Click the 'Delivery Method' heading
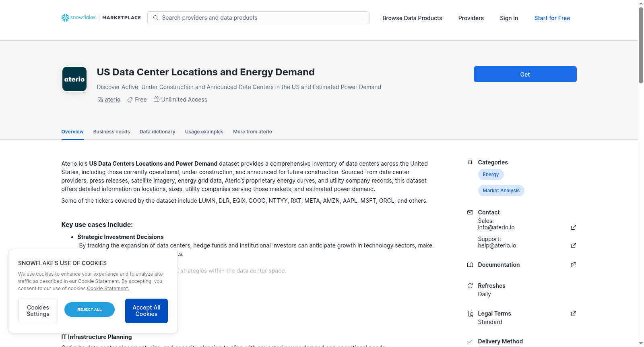Screen dimensions: 644x347 pos(500,341)
